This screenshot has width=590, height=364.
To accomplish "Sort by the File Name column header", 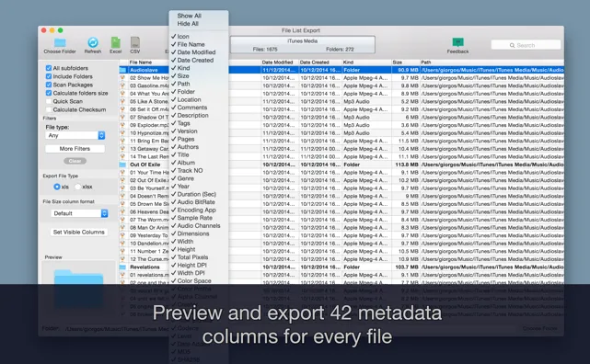I will (148, 63).
